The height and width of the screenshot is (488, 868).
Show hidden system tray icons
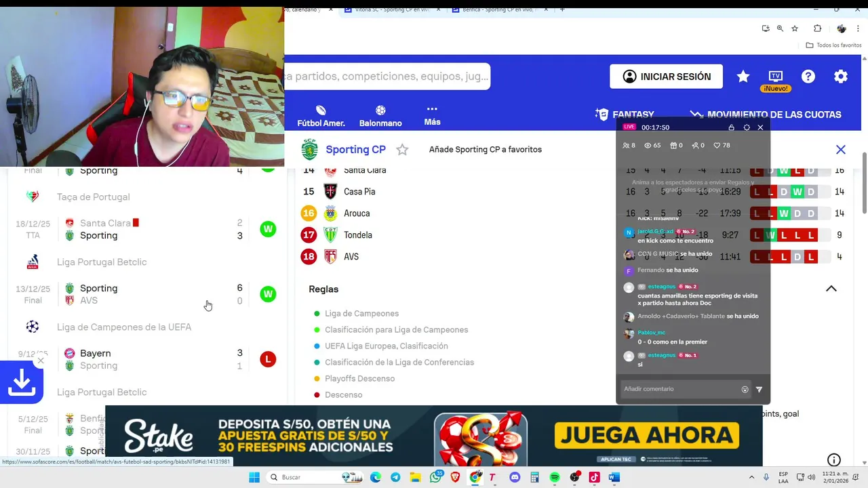tap(751, 477)
